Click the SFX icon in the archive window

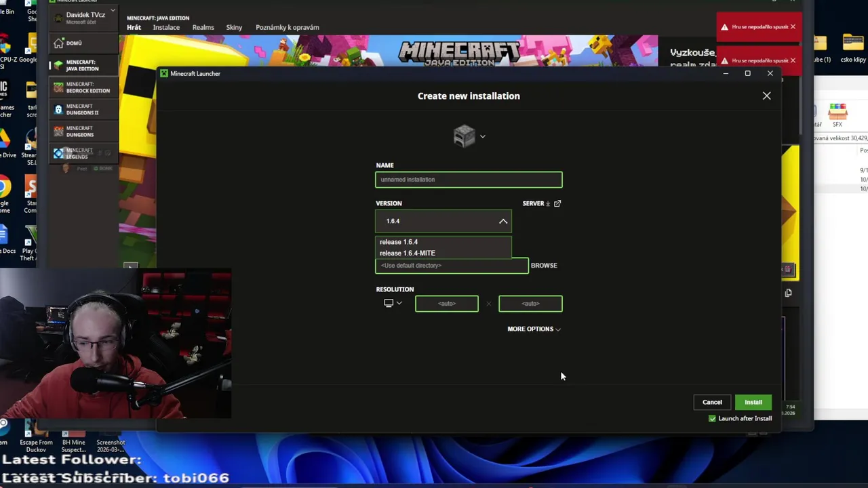point(837,115)
